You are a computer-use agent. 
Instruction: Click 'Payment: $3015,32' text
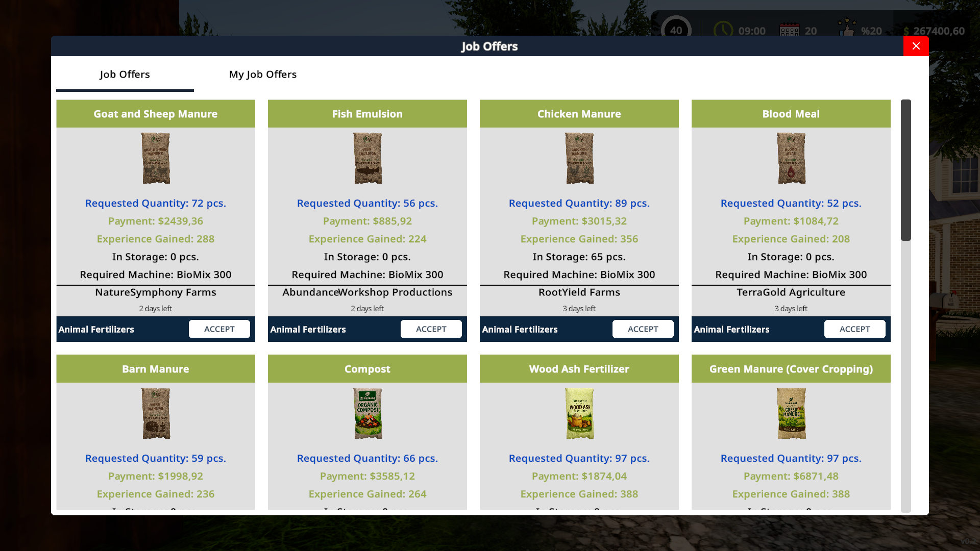[579, 221]
